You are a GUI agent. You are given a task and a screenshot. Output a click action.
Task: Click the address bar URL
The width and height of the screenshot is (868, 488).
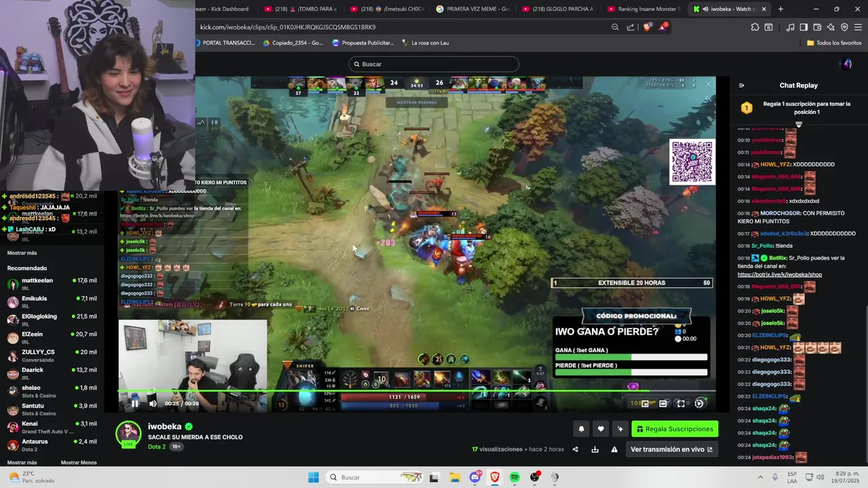pyautogui.click(x=288, y=27)
